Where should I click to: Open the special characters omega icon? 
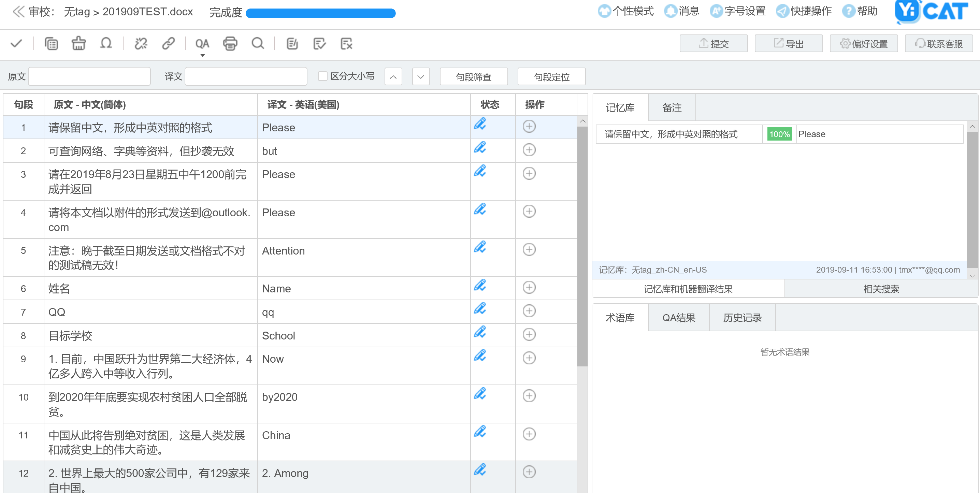[106, 43]
